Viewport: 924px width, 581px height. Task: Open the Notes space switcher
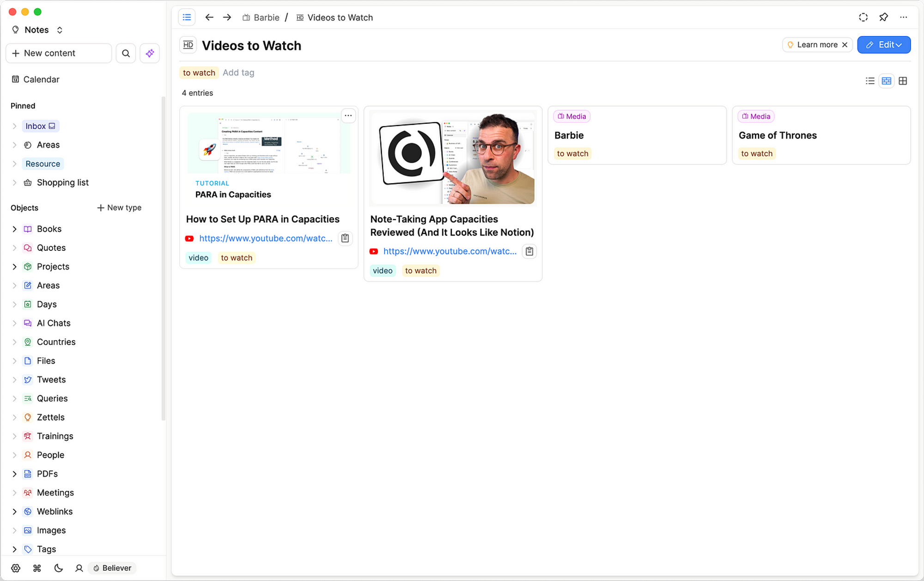(37, 30)
